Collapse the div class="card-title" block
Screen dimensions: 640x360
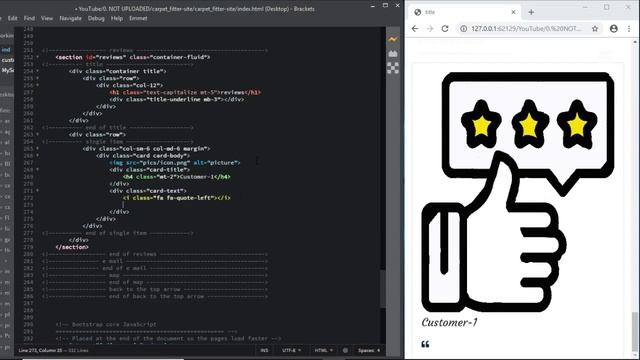click(x=38, y=169)
